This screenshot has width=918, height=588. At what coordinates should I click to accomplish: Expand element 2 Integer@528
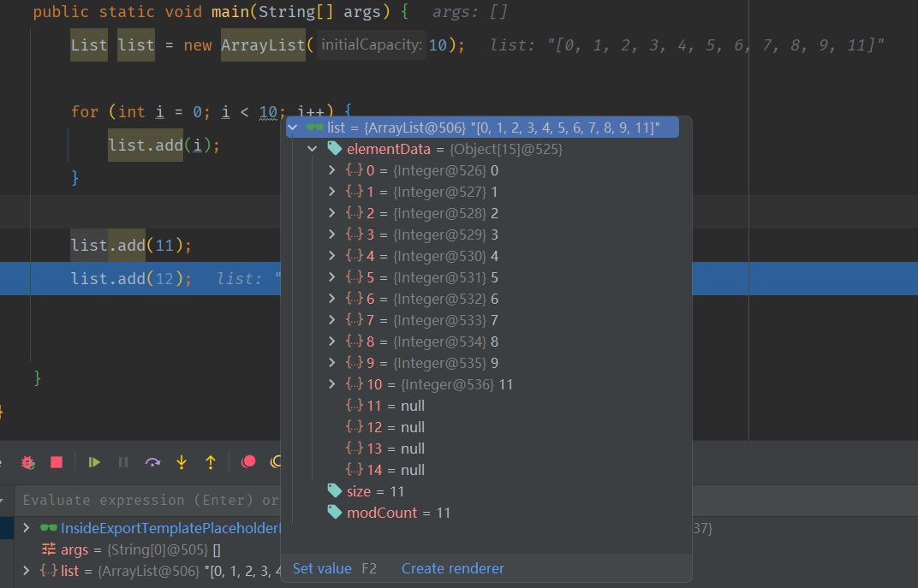tap(332, 212)
